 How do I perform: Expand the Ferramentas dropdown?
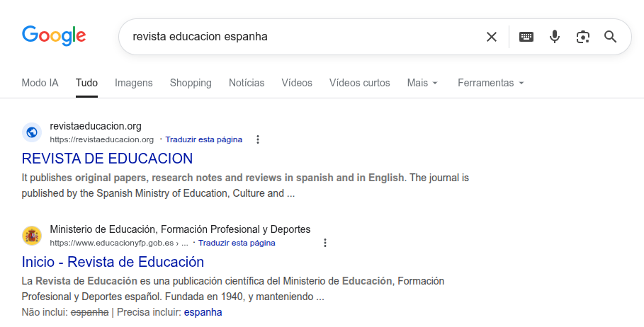tap(490, 83)
